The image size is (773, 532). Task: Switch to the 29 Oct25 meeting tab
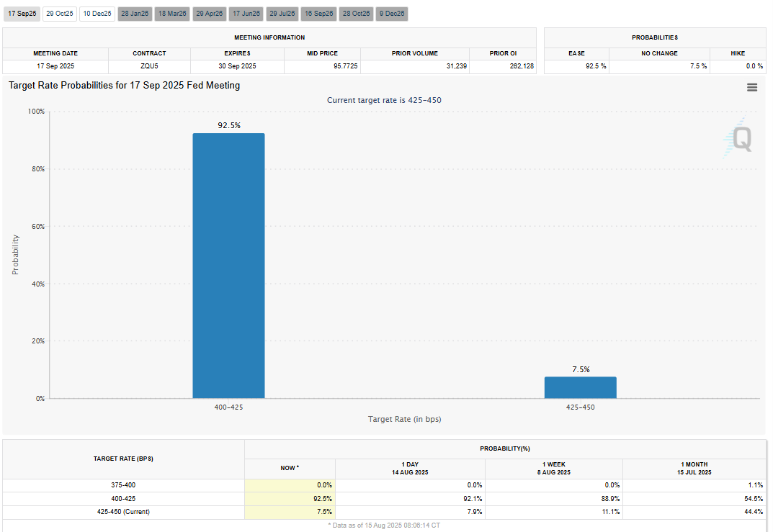(x=60, y=14)
